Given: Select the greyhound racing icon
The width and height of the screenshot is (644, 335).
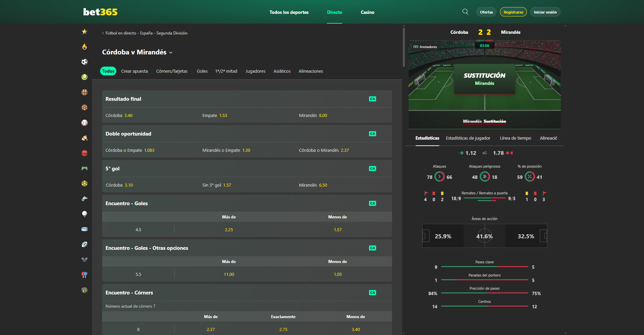Looking at the screenshot, I should 85,199.
